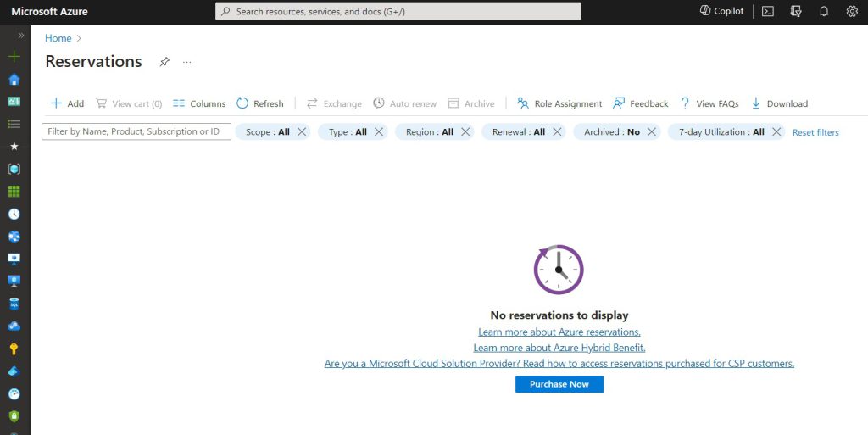Viewport: 868px width, 435px height.
Task: Open the globe app services icon
Action: pyautogui.click(x=14, y=237)
